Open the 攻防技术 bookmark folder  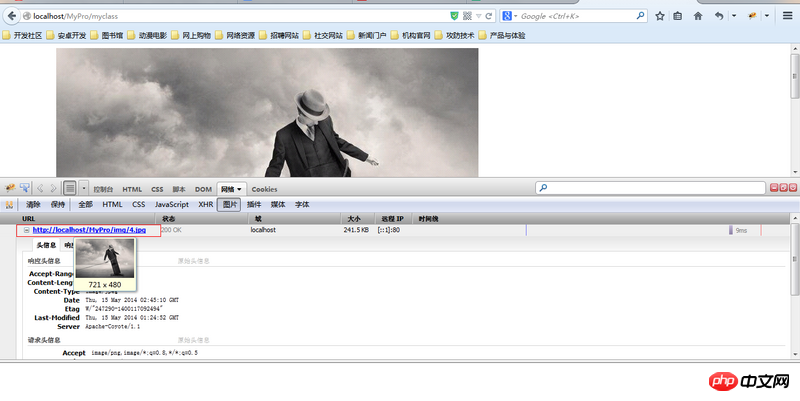(455, 35)
